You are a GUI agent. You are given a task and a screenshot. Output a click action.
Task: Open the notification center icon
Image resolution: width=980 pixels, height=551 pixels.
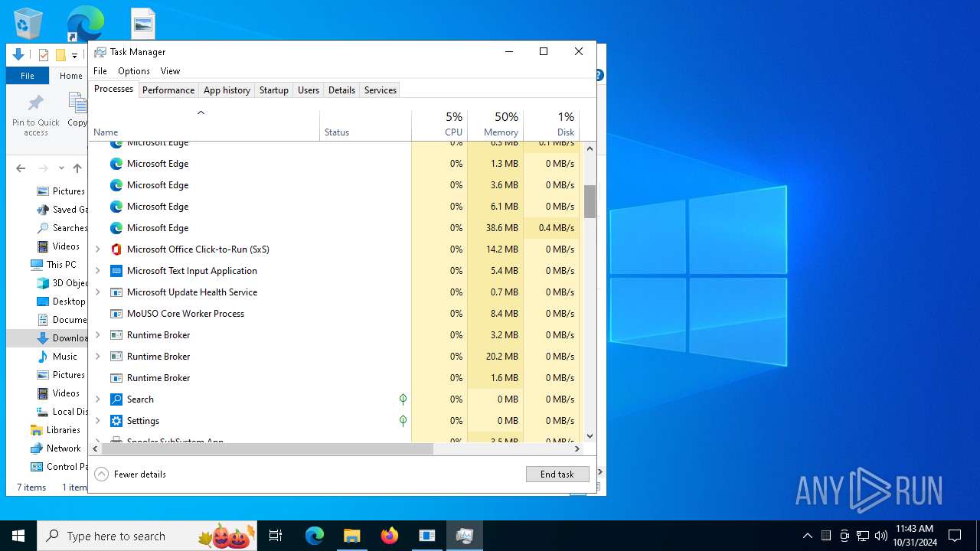tap(955, 536)
